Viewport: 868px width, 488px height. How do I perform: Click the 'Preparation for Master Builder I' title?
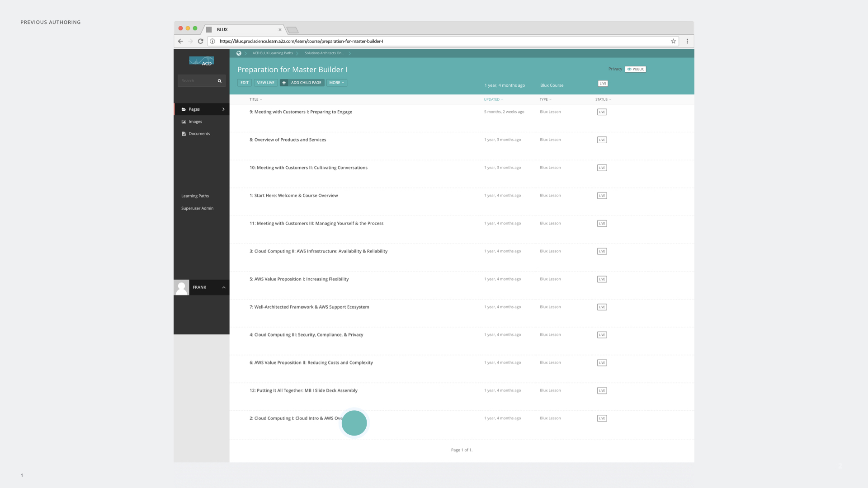tap(292, 70)
